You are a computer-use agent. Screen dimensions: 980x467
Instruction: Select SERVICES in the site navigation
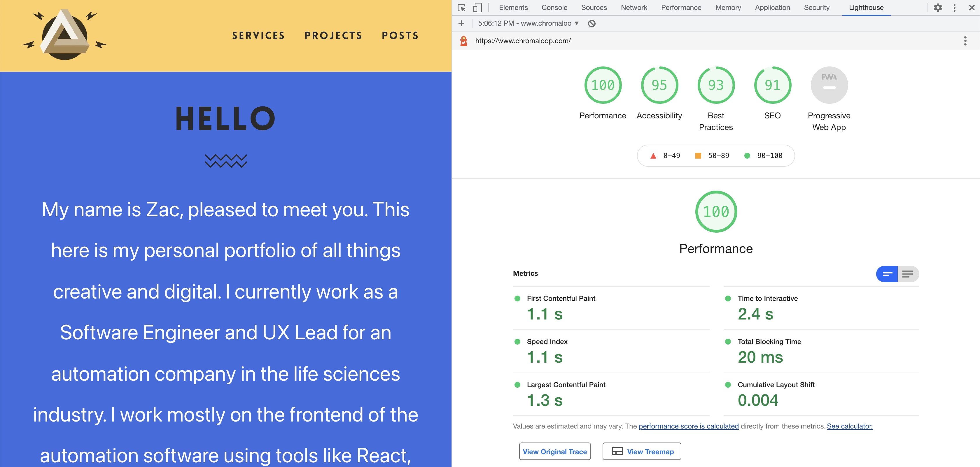pyautogui.click(x=259, y=35)
